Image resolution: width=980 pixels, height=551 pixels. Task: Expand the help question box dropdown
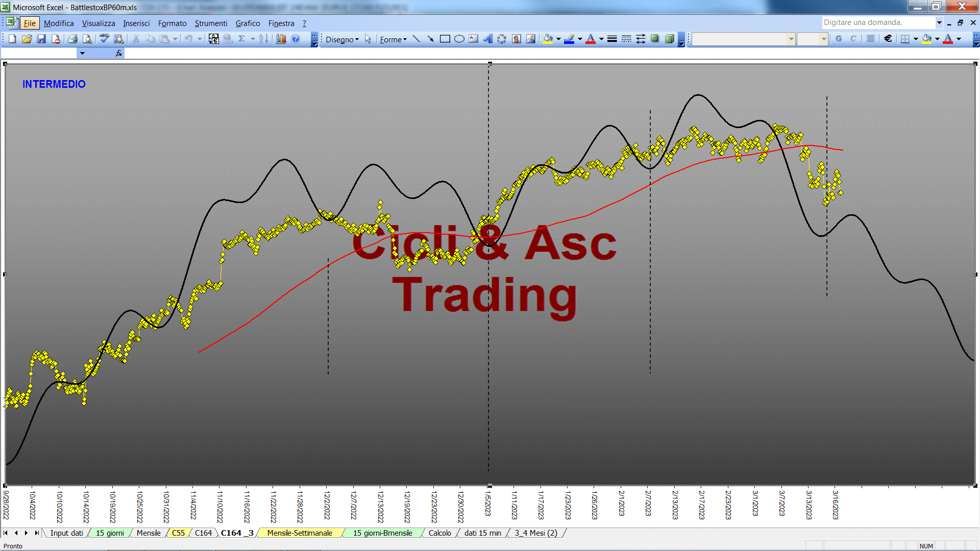(x=939, y=22)
